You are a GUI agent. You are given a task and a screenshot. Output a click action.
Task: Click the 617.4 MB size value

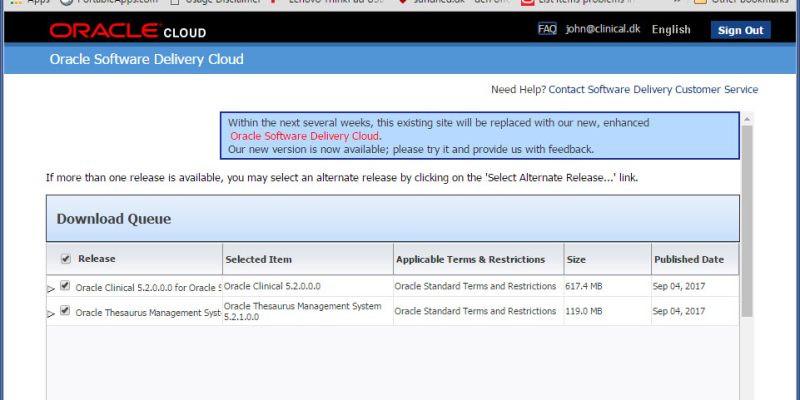[x=584, y=286]
